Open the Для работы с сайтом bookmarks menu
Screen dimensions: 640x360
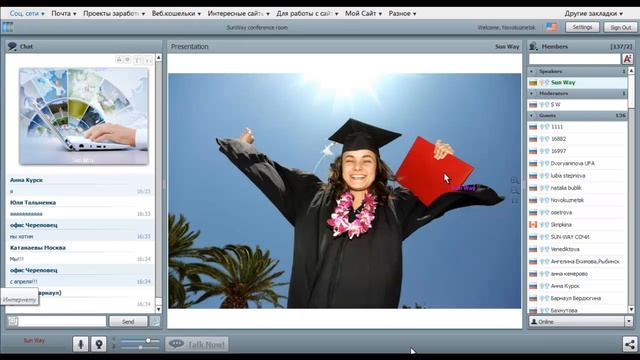(307, 13)
